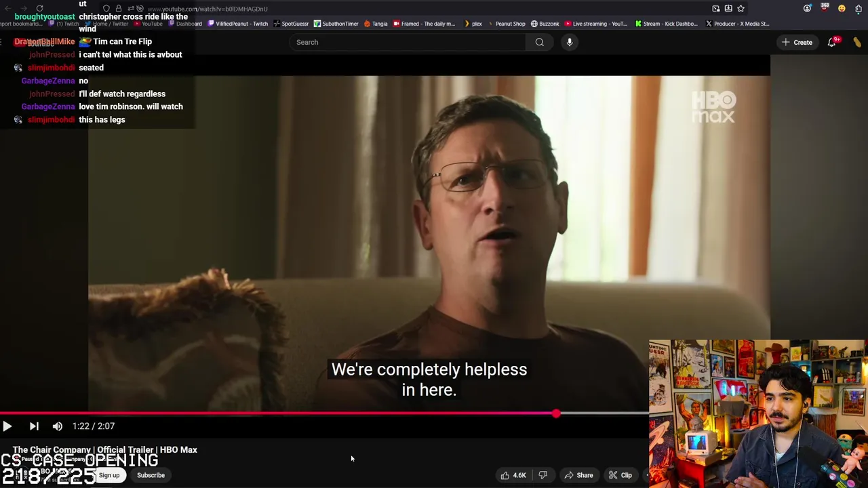868x488 pixels.
Task: Click the picture-in-picture icon in address bar
Action: (716, 9)
